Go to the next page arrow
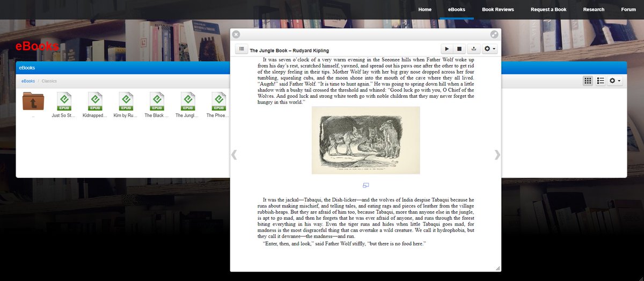This screenshot has height=281, width=644. click(497, 155)
